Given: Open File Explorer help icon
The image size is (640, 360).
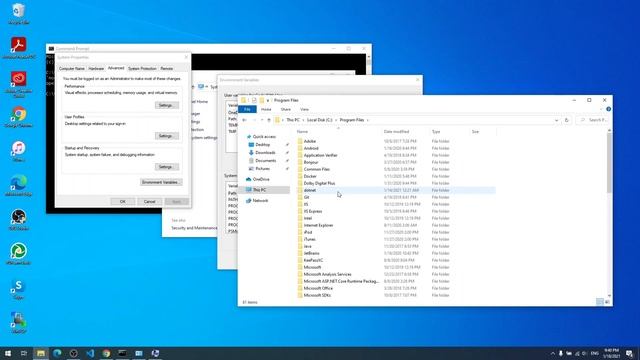Looking at the screenshot, I should (x=609, y=109).
